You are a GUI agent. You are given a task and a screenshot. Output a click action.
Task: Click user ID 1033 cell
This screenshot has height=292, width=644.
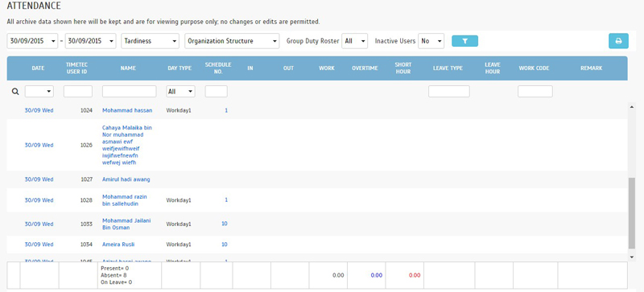(x=87, y=224)
